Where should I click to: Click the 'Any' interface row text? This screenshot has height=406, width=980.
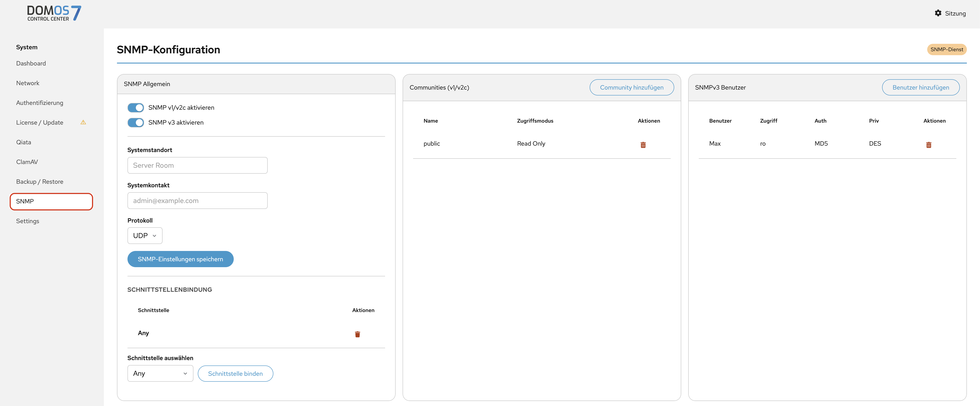pos(143,333)
